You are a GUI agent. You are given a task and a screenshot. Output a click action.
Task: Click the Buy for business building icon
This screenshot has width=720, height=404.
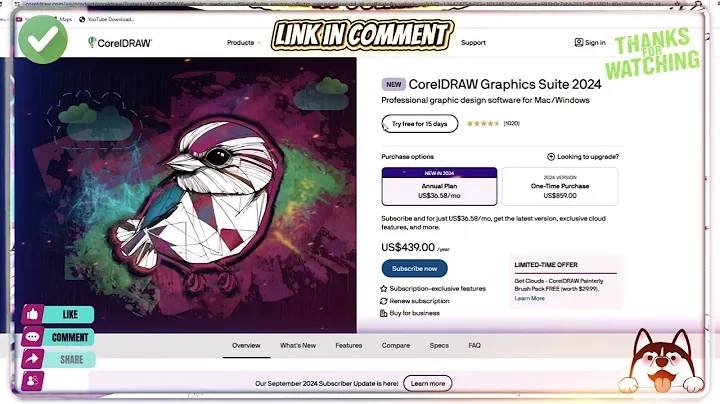click(383, 313)
